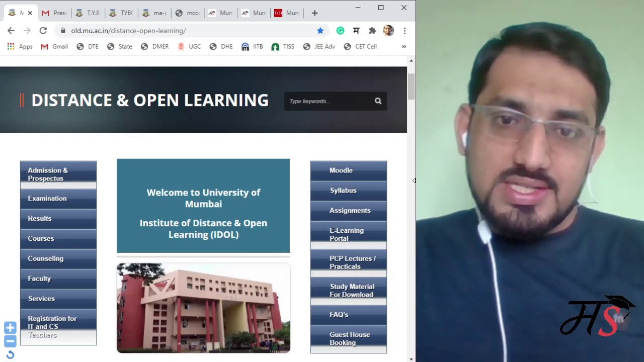Switch to the T.Y.B tab
Viewport: 644px width, 362px height.
point(88,13)
